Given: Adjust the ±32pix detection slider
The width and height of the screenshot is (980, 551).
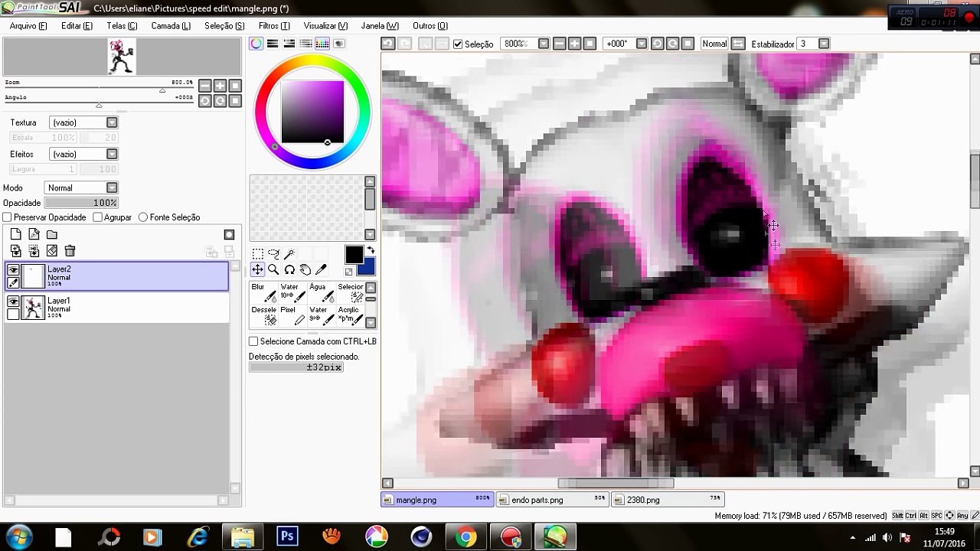Looking at the screenshot, I should pos(296,367).
